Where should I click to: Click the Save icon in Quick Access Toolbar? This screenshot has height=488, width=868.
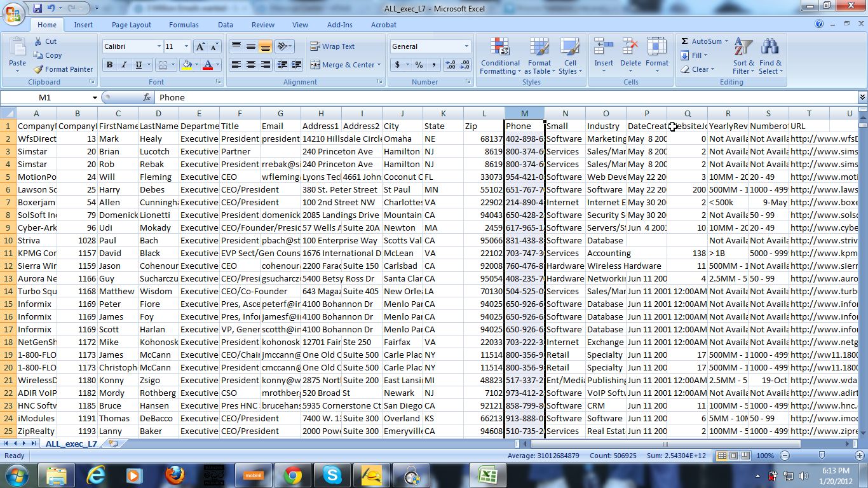pyautogui.click(x=37, y=9)
